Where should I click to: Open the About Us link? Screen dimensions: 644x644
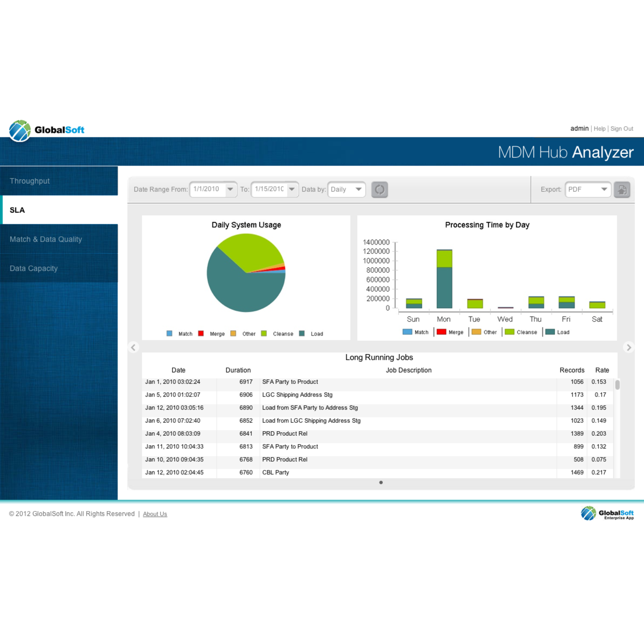pyautogui.click(x=155, y=514)
